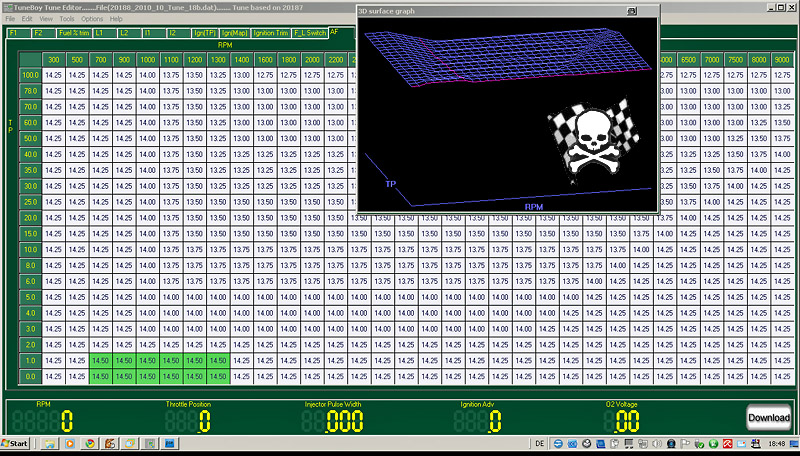Viewport: 800px width, 456px height.
Task: Switch to the I2 tab
Action: point(179,33)
